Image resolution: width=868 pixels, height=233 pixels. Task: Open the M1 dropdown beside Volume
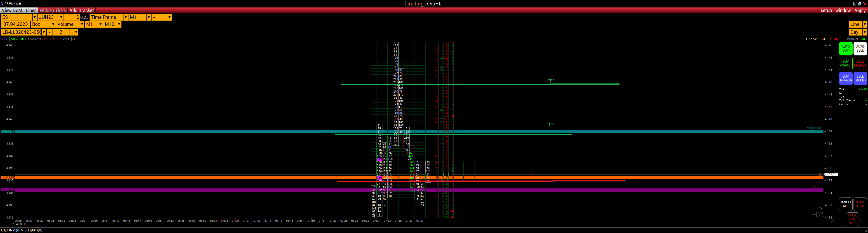(100, 24)
